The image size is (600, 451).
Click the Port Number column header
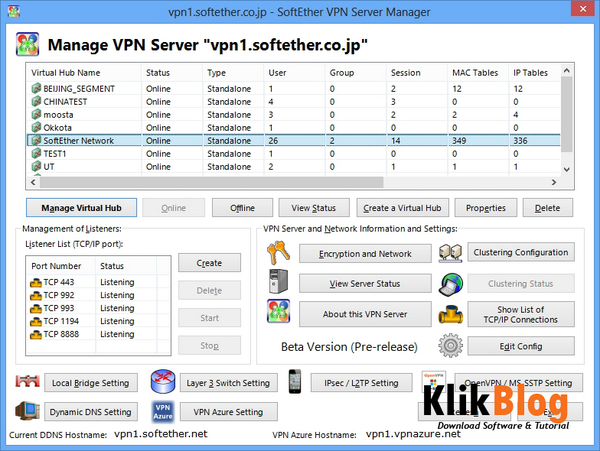(x=61, y=266)
